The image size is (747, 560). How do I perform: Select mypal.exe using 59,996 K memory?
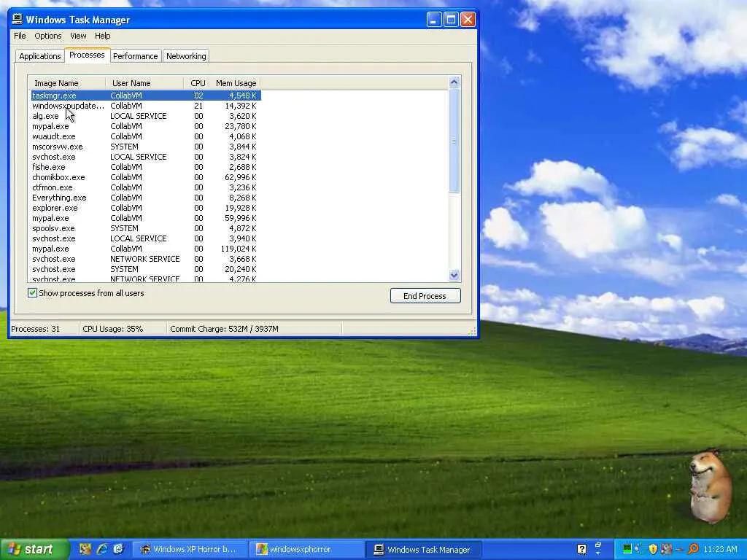[146, 218]
